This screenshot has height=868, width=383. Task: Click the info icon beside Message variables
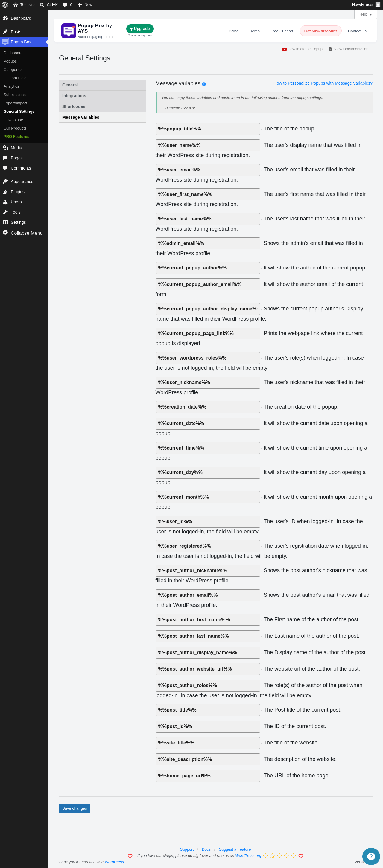[x=204, y=84]
